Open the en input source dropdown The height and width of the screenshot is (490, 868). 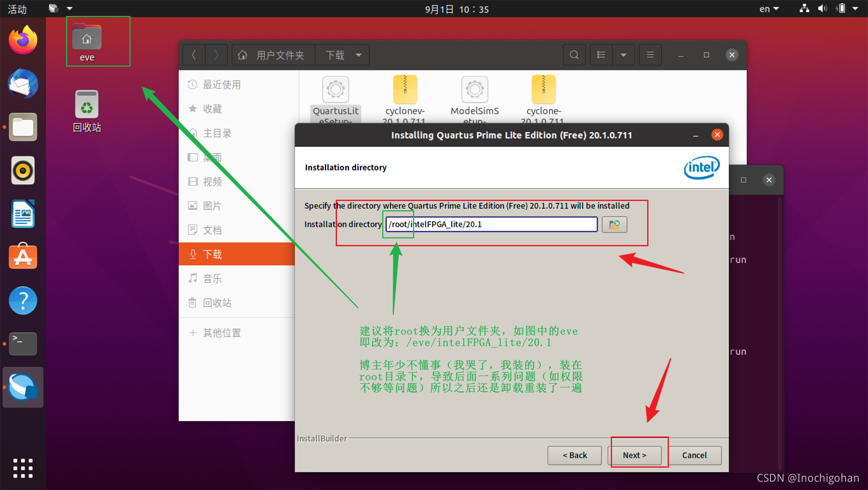point(769,9)
